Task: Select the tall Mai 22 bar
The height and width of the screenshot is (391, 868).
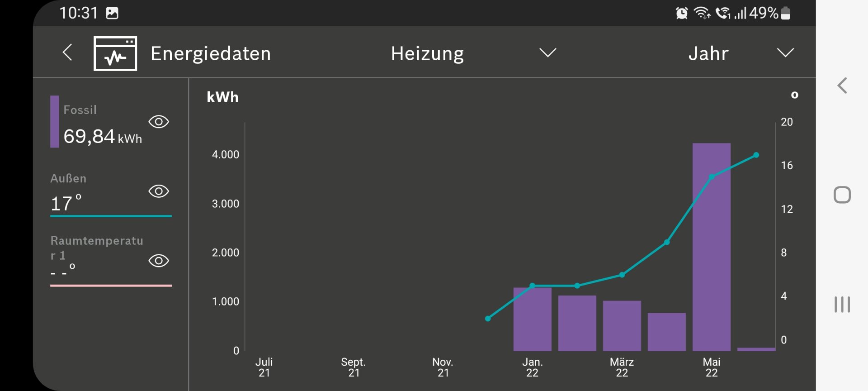Action: point(711,247)
